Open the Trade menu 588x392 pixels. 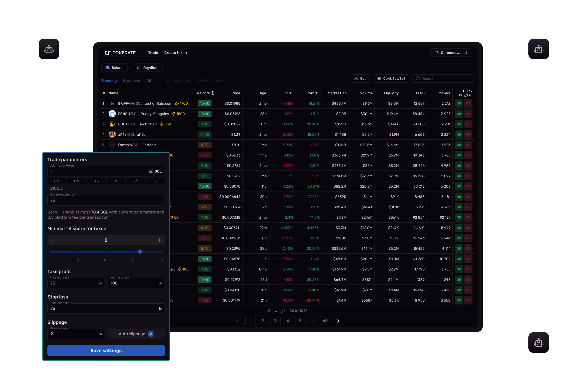(x=153, y=53)
